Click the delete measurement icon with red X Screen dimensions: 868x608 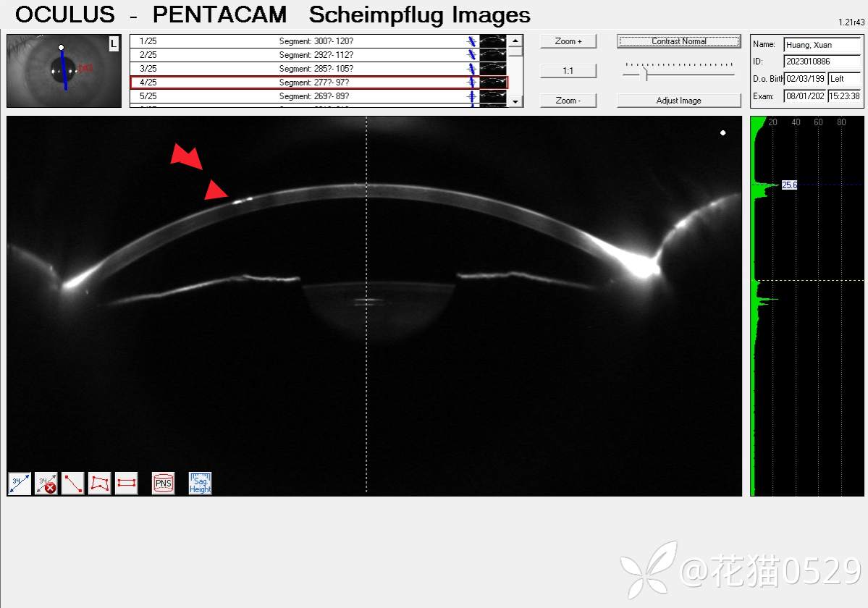coord(46,484)
